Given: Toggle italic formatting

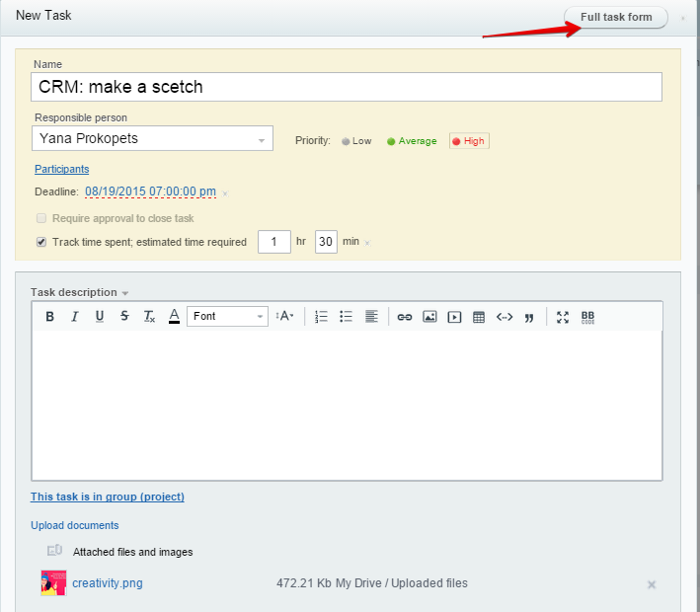Looking at the screenshot, I should [x=75, y=317].
